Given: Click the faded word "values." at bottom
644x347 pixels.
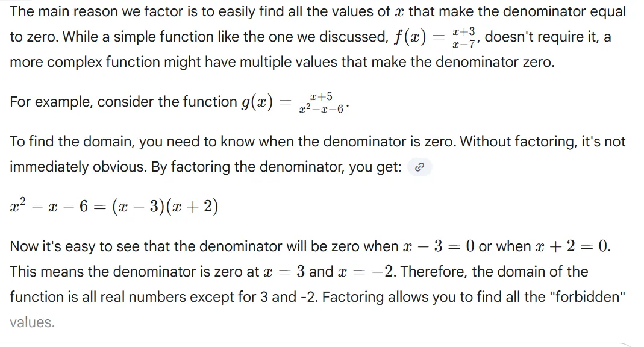Looking at the screenshot, I should 32,322.
